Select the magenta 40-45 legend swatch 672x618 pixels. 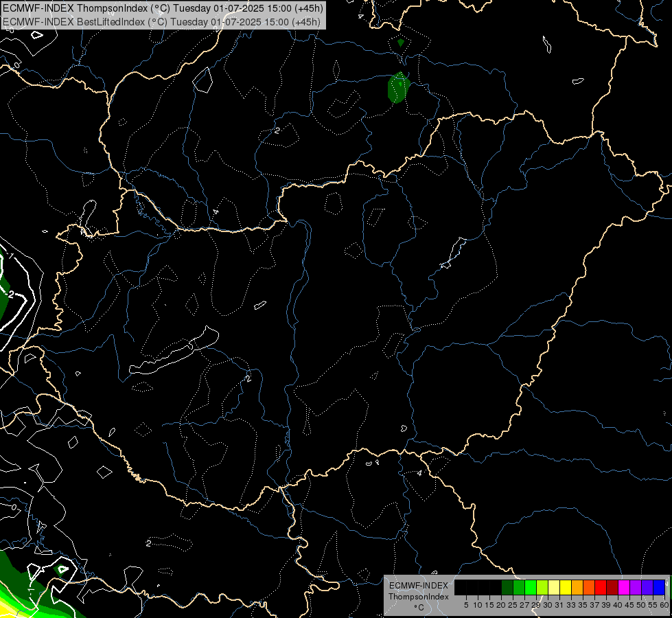point(624,587)
